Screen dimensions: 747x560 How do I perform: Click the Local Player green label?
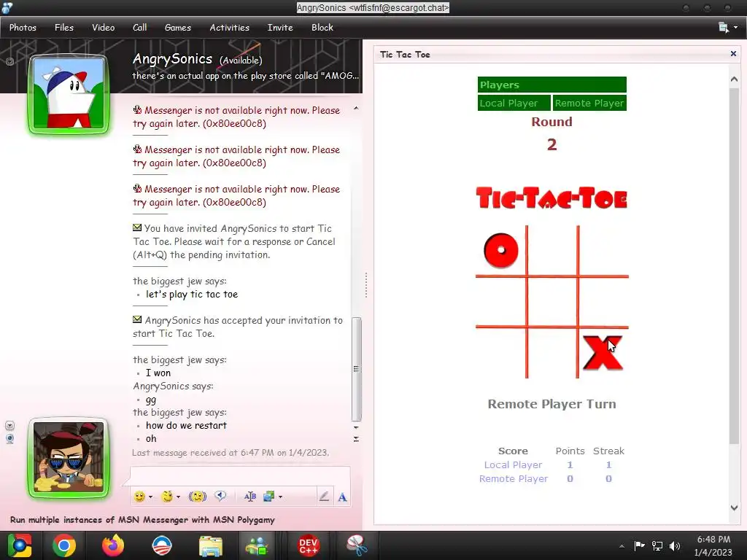[514, 103]
